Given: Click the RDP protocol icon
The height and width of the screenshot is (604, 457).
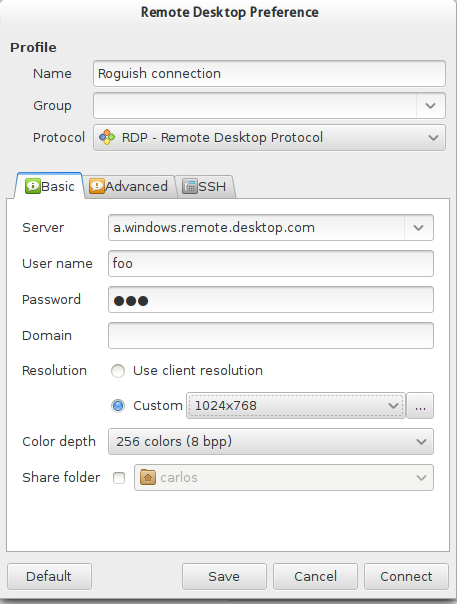Looking at the screenshot, I should pos(107,137).
